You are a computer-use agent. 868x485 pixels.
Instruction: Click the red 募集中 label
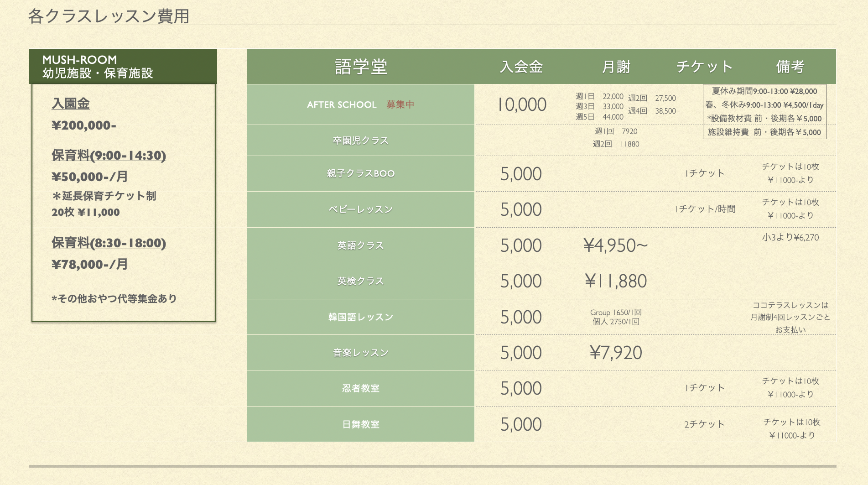[400, 104]
